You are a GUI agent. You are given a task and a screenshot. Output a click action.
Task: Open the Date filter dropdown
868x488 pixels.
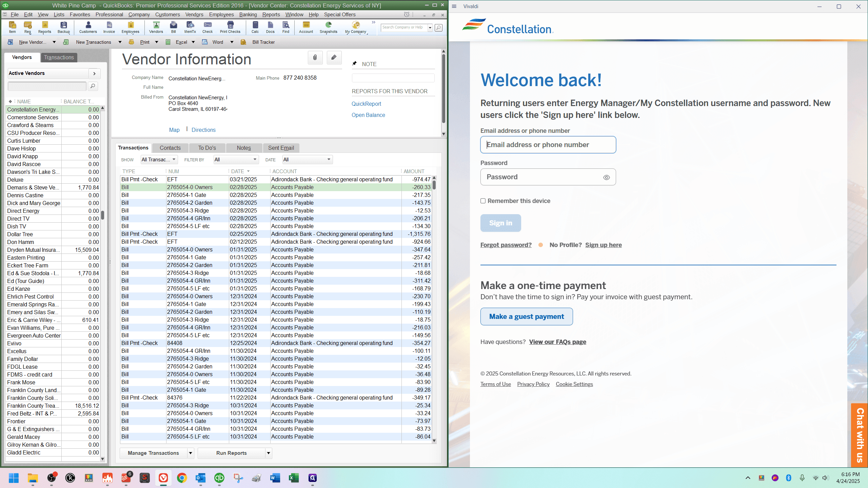point(308,160)
